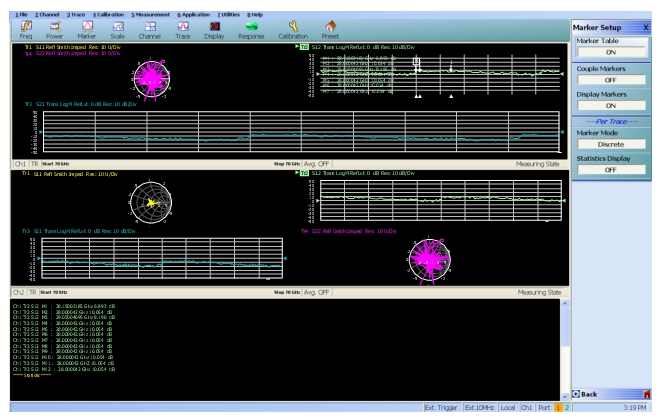Select channel 2 Tr1 S11 Smith trace label
This screenshot has width=660, height=420.
(70, 174)
